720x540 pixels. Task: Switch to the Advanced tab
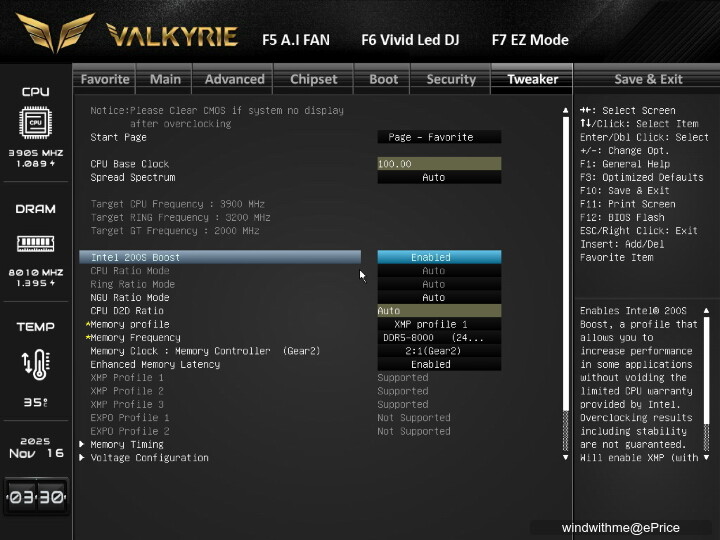[x=234, y=80]
